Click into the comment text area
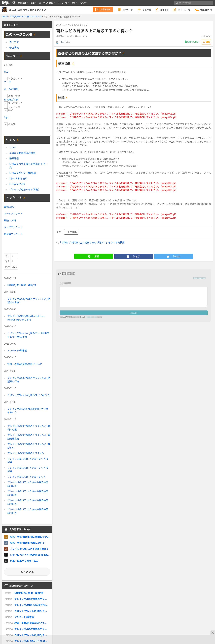215x644 pixels. point(133,297)
